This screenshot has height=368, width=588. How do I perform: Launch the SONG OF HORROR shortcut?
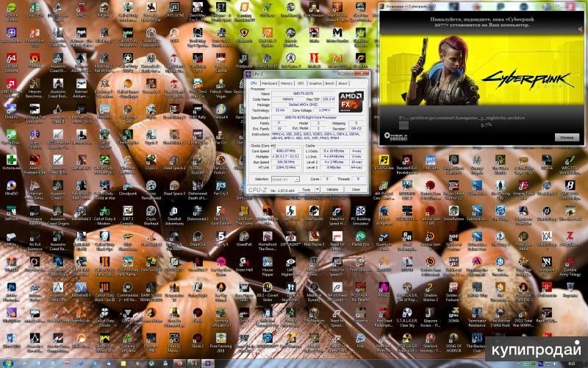coord(453,341)
